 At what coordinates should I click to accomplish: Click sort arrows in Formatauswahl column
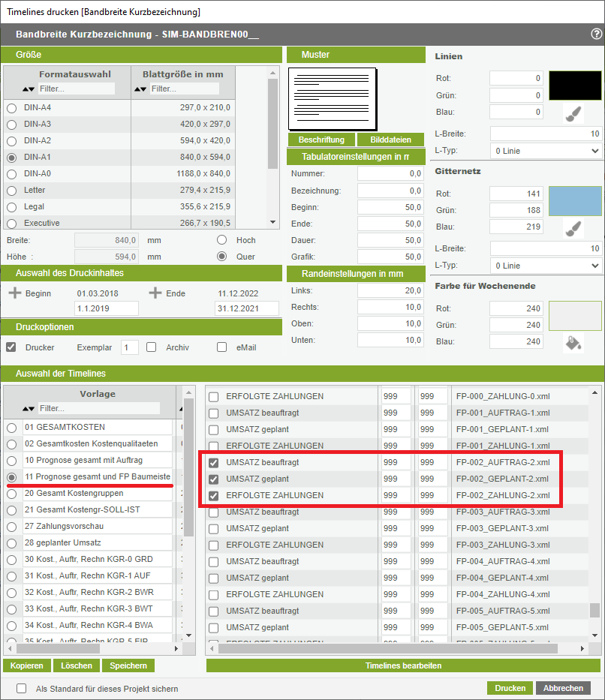coord(29,89)
